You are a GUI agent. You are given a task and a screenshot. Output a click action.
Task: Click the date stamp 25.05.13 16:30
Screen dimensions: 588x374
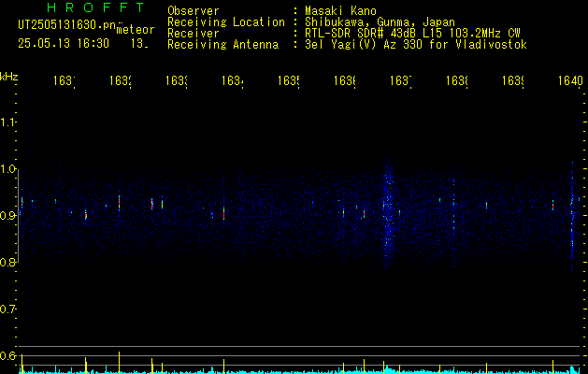64,44
